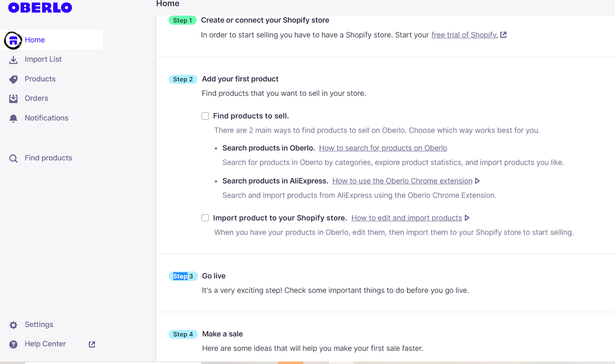Click the OBERLO logo

pyautogui.click(x=40, y=8)
